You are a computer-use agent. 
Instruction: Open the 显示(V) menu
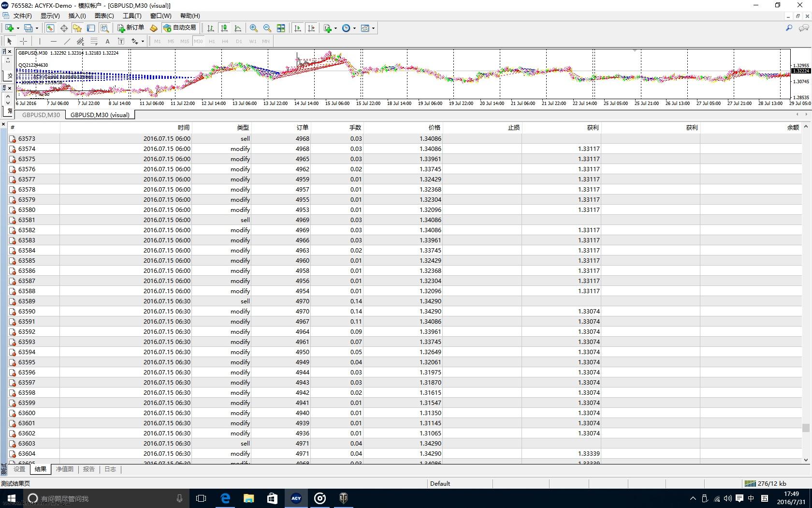(50, 15)
